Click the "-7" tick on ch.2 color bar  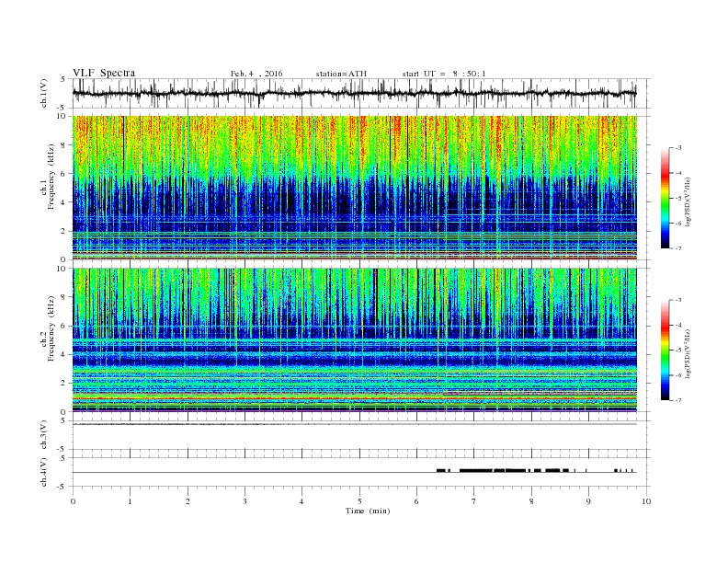tap(678, 400)
